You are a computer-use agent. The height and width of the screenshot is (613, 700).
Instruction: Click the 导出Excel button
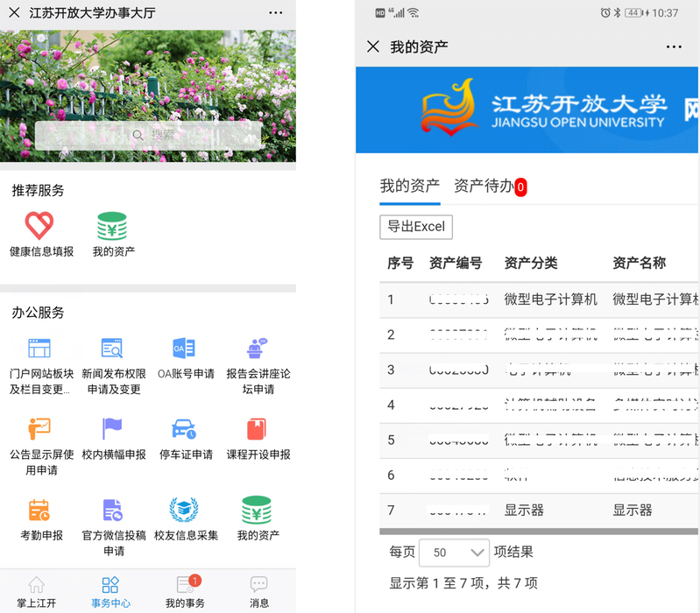[x=416, y=227]
